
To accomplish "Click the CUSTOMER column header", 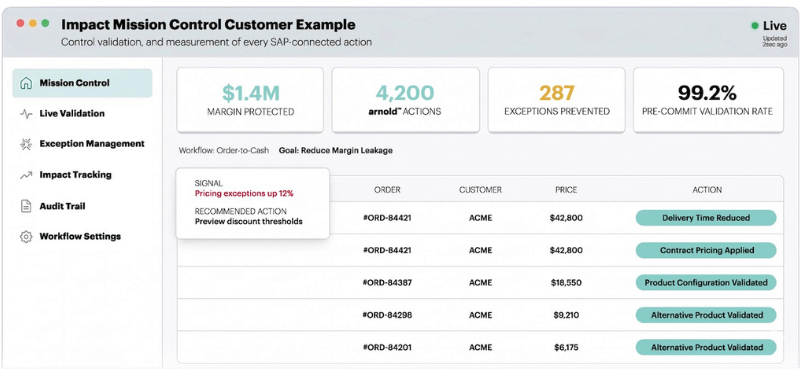I will (x=480, y=190).
